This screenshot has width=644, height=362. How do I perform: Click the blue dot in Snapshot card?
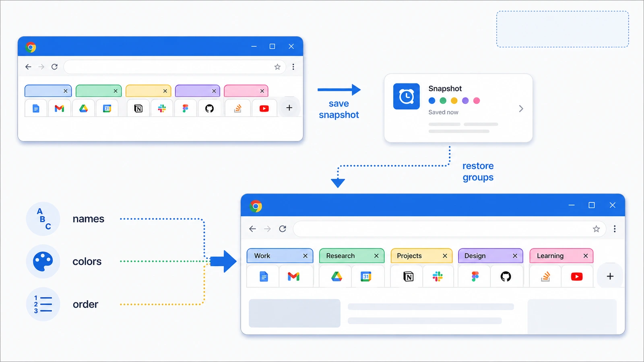[432, 101]
